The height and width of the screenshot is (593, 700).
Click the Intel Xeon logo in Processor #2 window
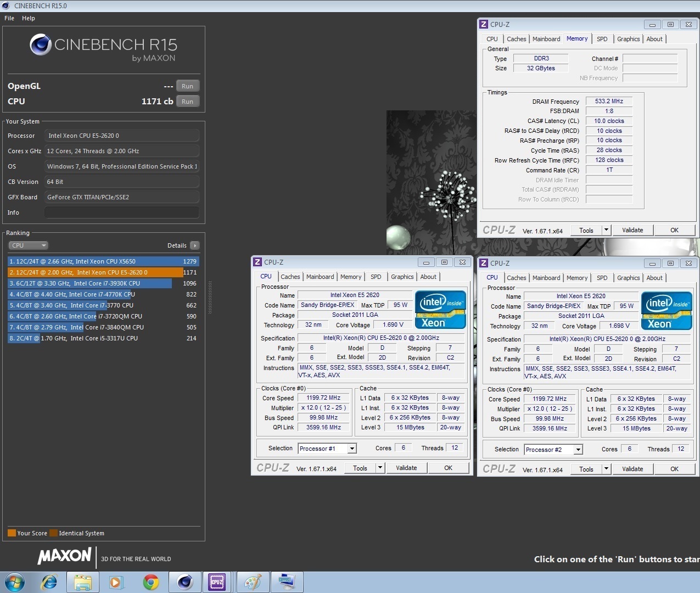(x=667, y=311)
